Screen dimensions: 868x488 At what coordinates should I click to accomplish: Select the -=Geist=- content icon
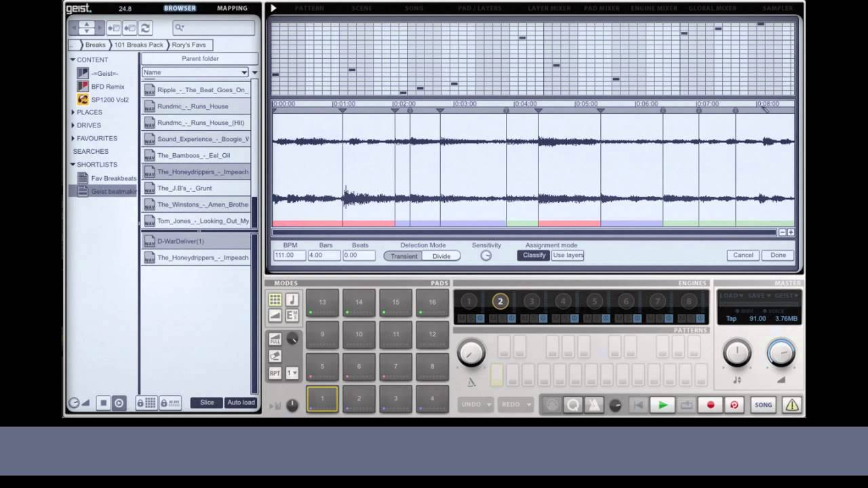pos(83,73)
